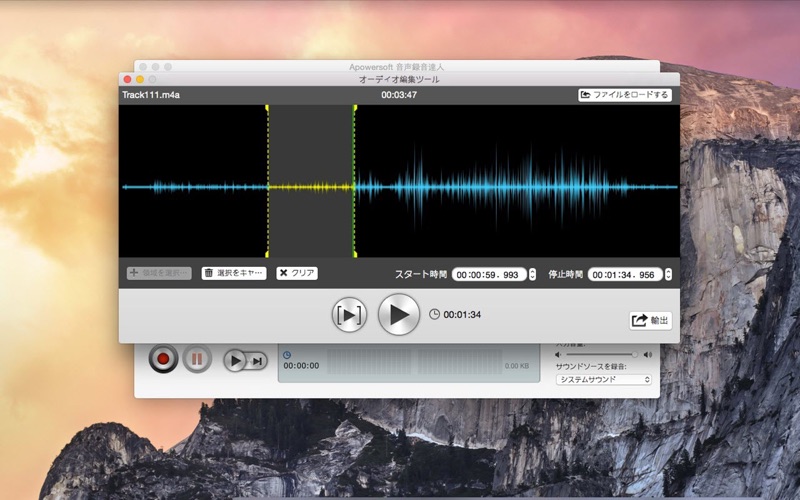Click the disabled 領域を選択 add-region button
This screenshot has height=500, width=800.
(x=159, y=273)
